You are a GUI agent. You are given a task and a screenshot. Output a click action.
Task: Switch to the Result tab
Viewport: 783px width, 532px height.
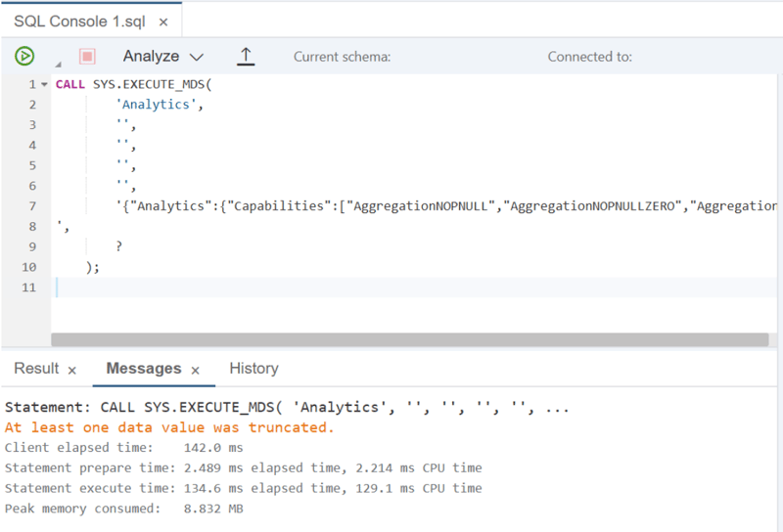click(x=36, y=369)
